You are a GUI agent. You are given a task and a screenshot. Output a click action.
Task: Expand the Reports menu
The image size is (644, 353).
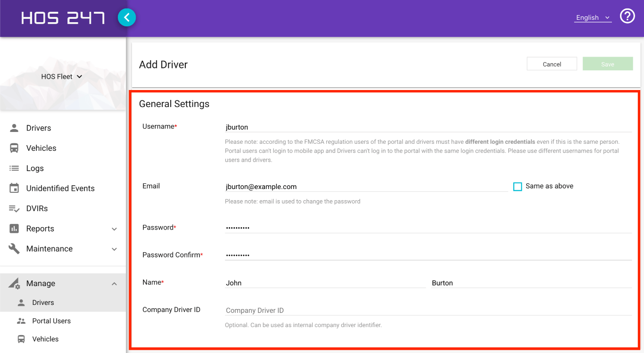tap(114, 229)
